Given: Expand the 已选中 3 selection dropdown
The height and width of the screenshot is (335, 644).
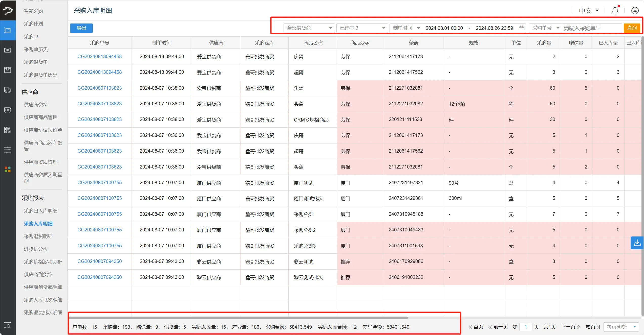Looking at the screenshot, I should [362, 28].
